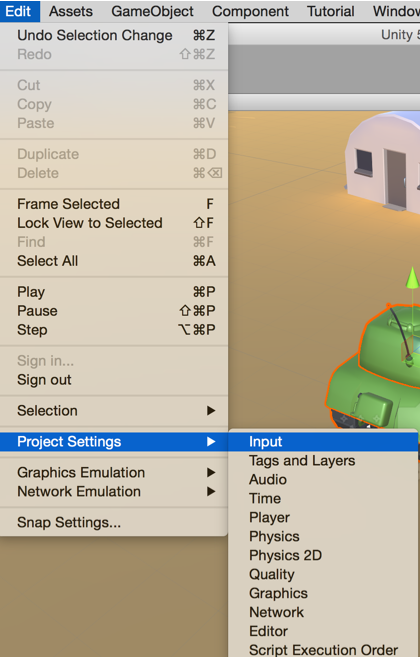Open the Component menu
This screenshot has width=420, height=657.
[x=250, y=11]
